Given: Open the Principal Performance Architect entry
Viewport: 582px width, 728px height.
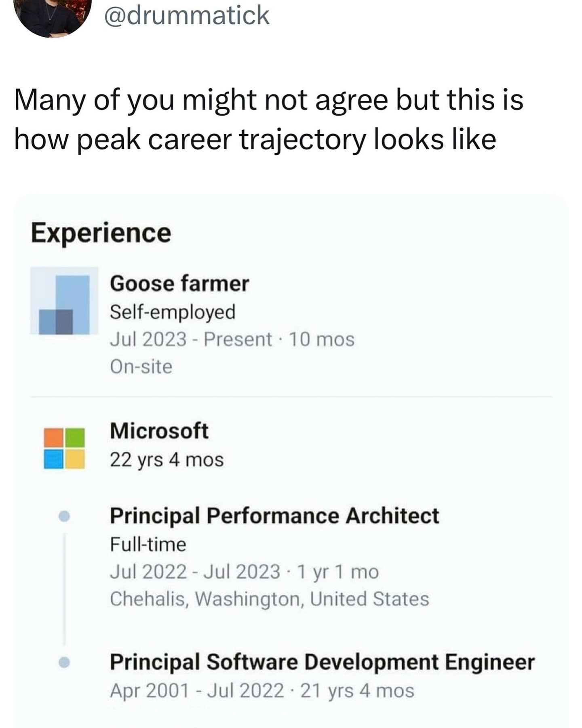Looking at the screenshot, I should 274,516.
